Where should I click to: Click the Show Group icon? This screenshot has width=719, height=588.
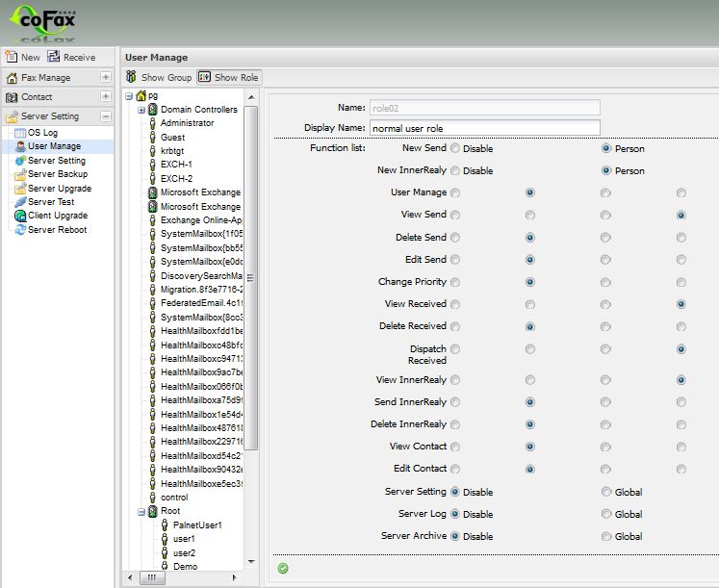(131, 77)
